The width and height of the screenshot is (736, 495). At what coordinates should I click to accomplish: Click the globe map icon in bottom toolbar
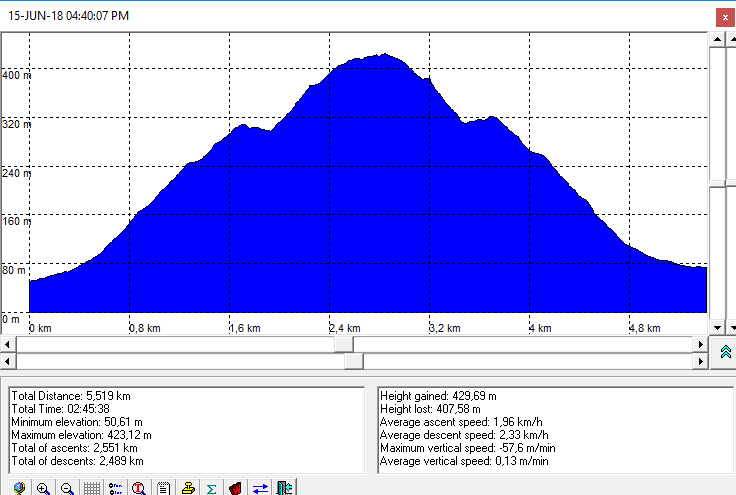coord(19,488)
